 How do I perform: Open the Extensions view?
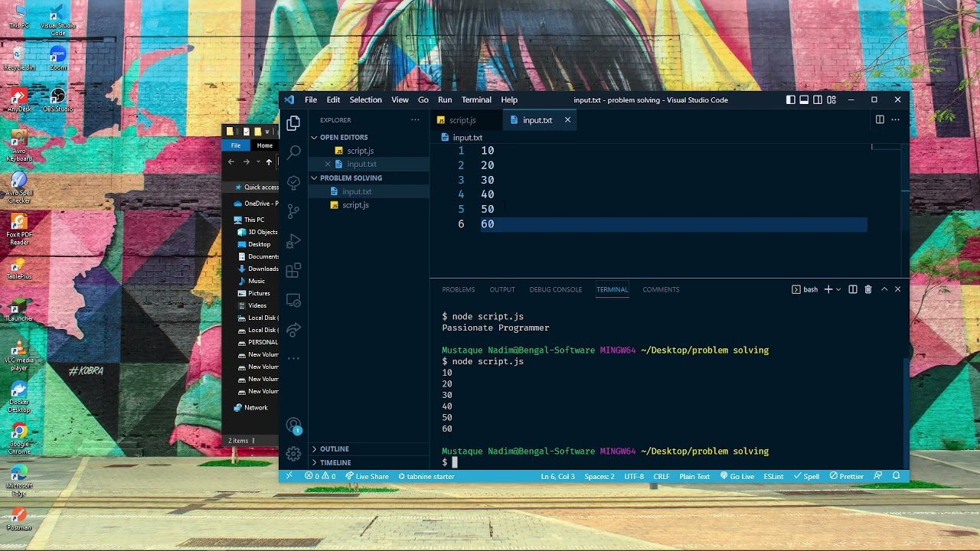pyautogui.click(x=293, y=271)
